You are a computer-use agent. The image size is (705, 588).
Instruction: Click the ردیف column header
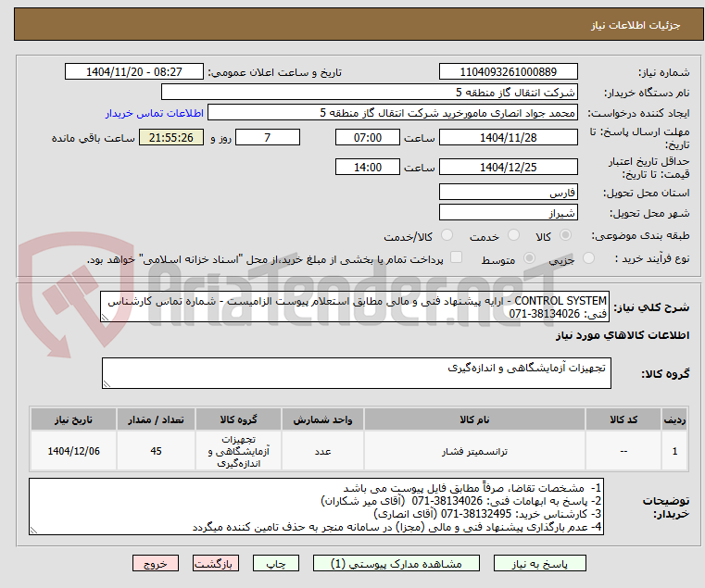tap(674, 419)
